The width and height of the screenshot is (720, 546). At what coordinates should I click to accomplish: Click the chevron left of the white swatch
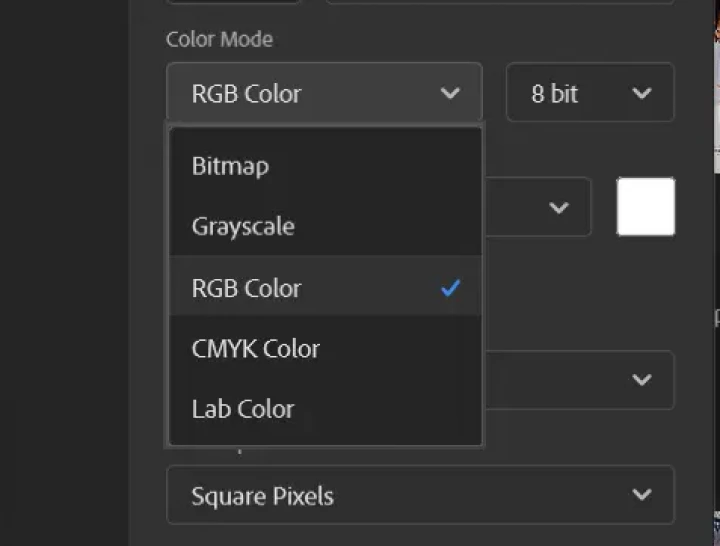tap(559, 208)
